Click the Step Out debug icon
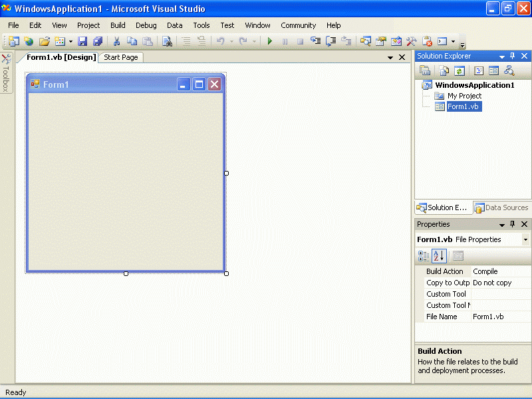 pyautogui.click(x=346, y=41)
